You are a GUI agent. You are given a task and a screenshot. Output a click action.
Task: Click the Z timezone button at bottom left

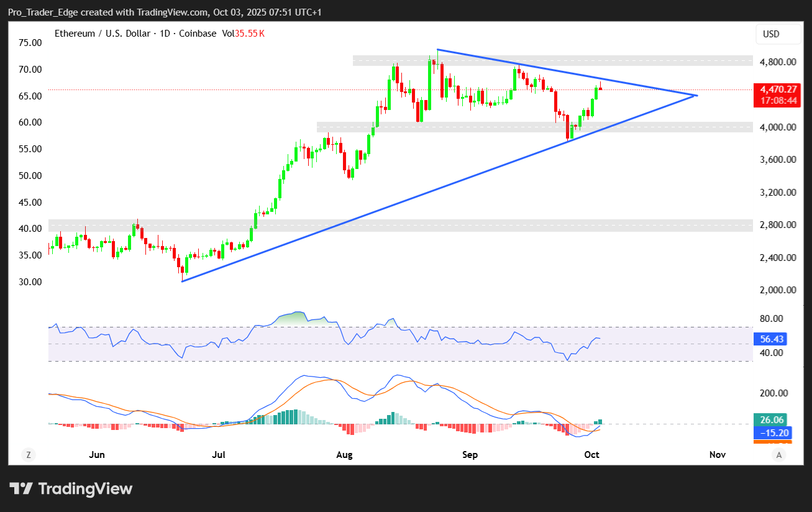pos(29,455)
